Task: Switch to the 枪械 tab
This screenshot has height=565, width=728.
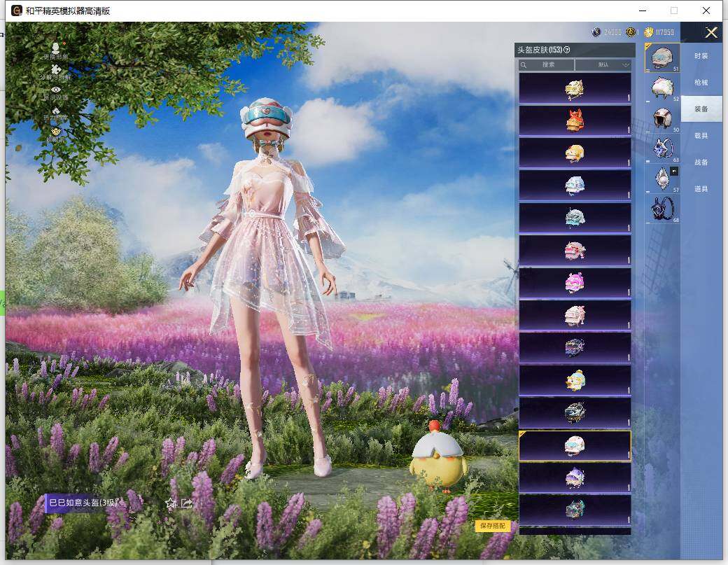Action: (x=701, y=83)
